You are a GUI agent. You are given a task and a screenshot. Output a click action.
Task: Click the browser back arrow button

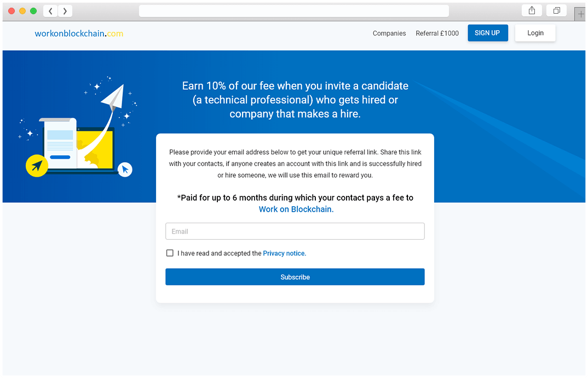point(50,11)
